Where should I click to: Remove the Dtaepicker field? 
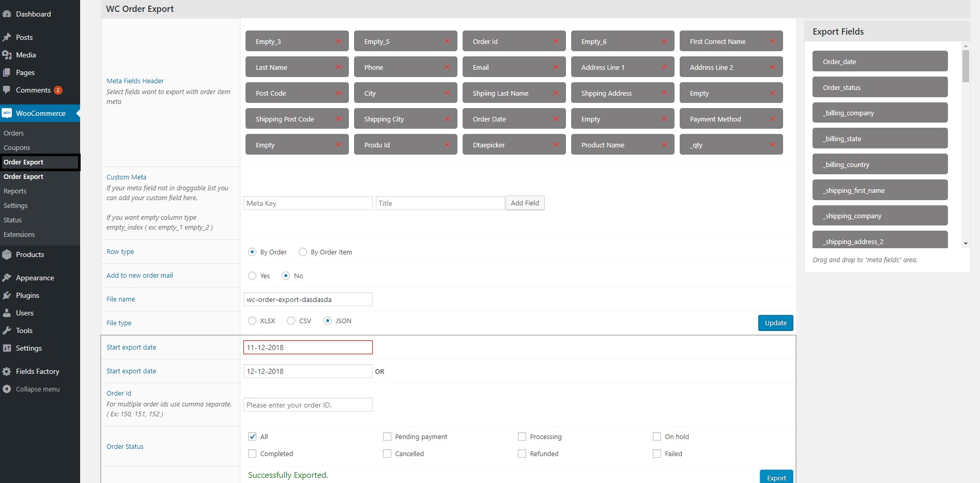coord(556,145)
